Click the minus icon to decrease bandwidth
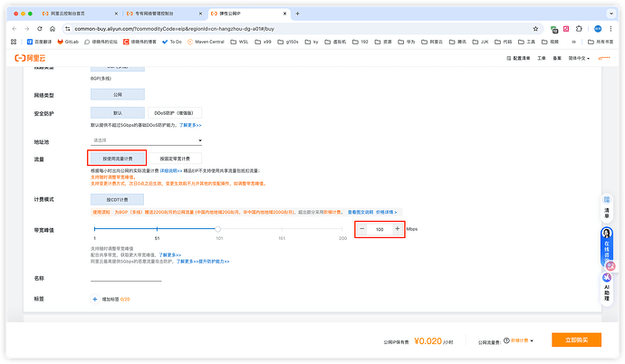625x364 pixels. 362,229
